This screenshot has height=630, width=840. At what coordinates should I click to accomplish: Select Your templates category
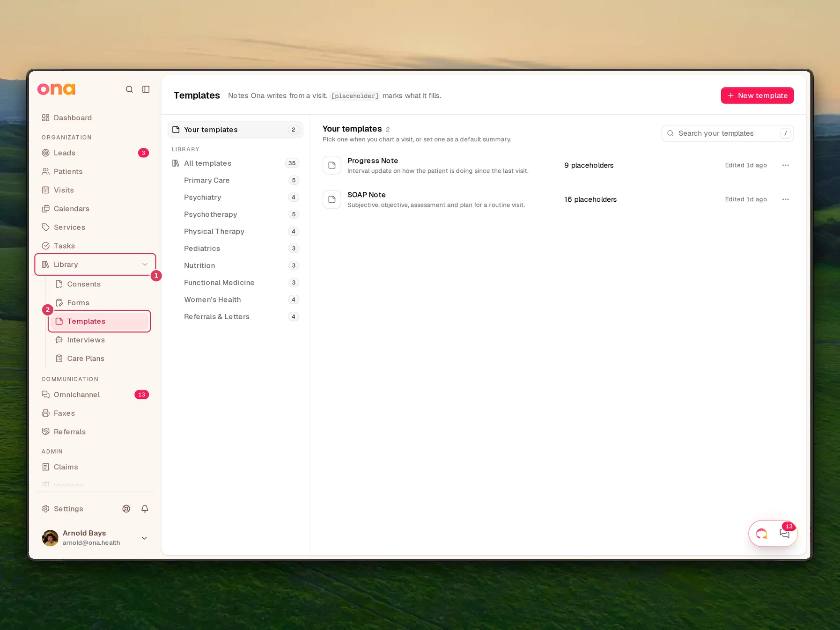(x=236, y=130)
